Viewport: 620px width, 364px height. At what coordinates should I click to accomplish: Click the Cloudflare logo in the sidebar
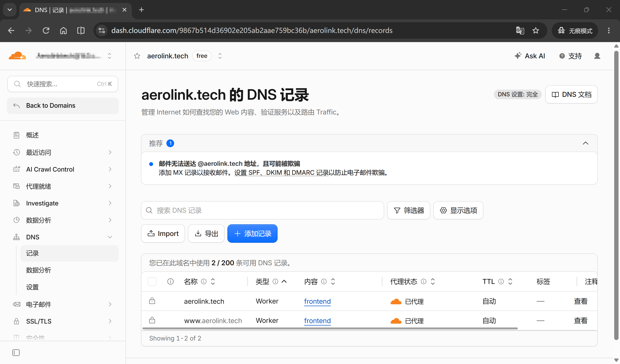pyautogui.click(x=17, y=56)
